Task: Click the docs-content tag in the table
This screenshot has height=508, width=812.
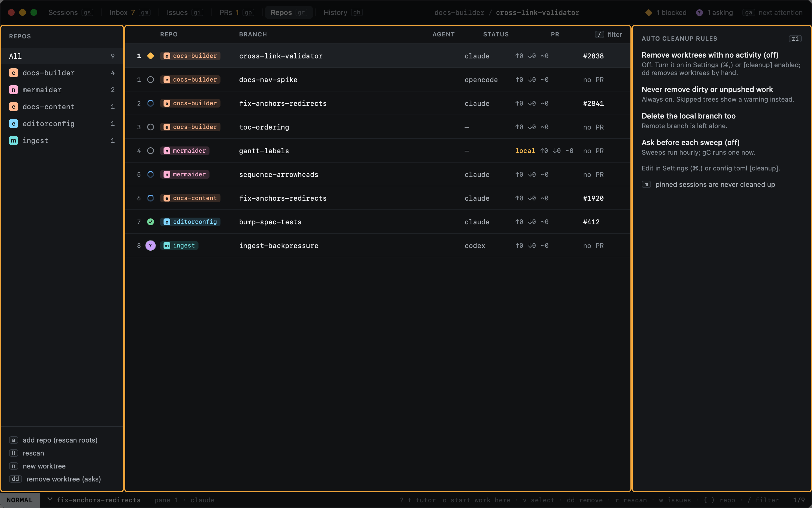Action: click(190, 198)
